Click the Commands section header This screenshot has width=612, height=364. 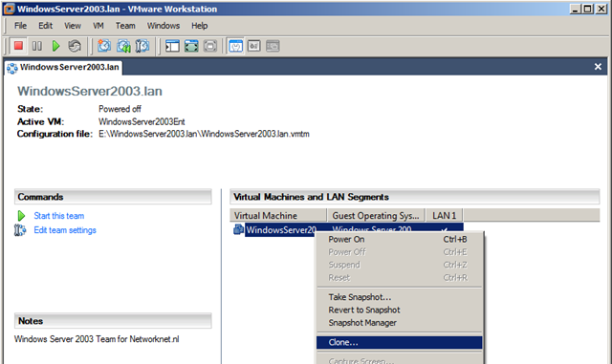(x=113, y=197)
